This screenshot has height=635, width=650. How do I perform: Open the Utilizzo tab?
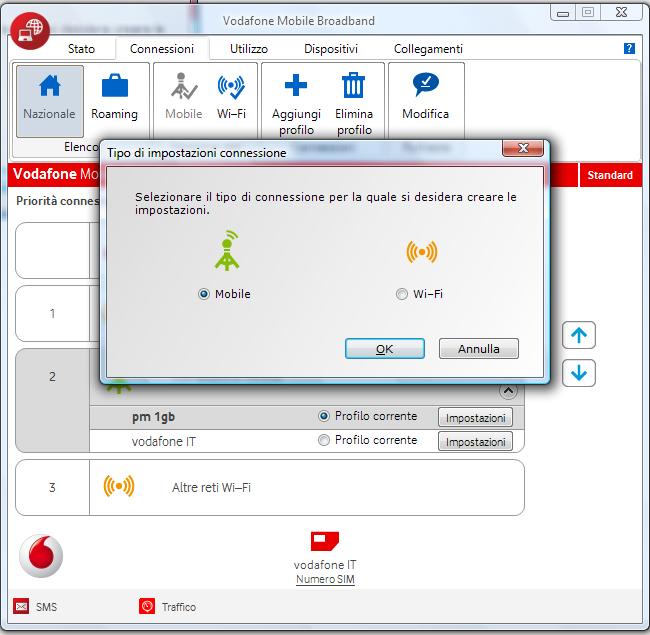249,49
